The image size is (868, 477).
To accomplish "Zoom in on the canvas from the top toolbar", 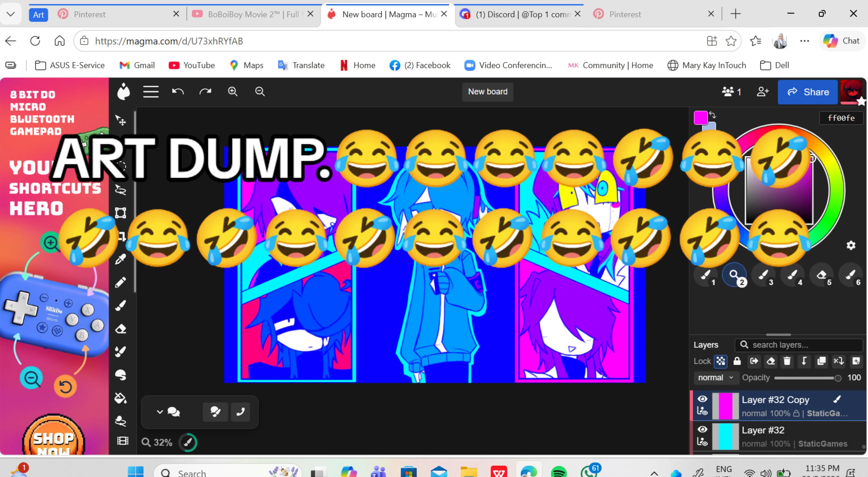I will click(x=232, y=92).
